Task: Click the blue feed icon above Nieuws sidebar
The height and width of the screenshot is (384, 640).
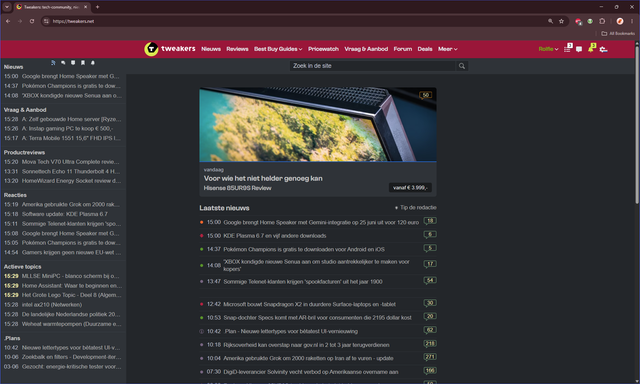Action: [53, 63]
